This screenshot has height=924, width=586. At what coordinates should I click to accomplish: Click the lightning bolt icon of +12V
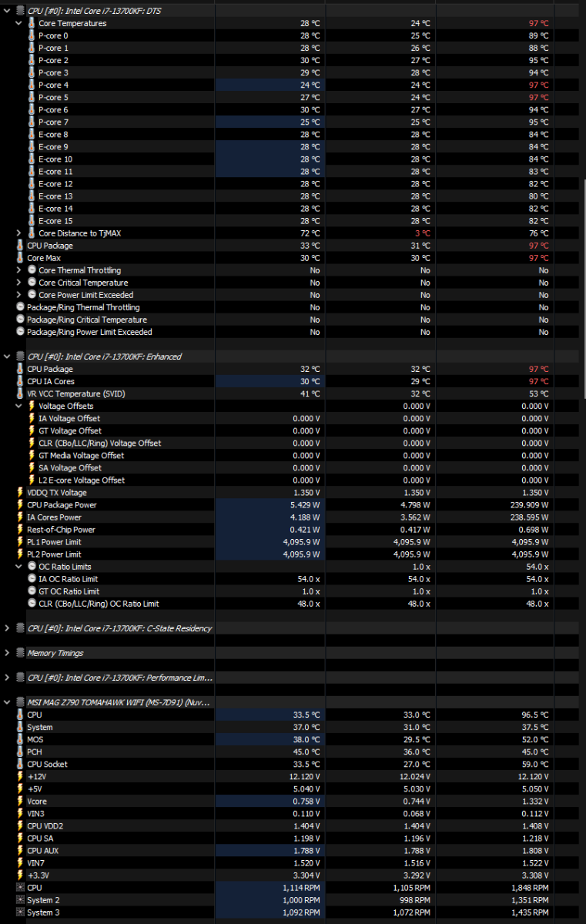point(20,776)
